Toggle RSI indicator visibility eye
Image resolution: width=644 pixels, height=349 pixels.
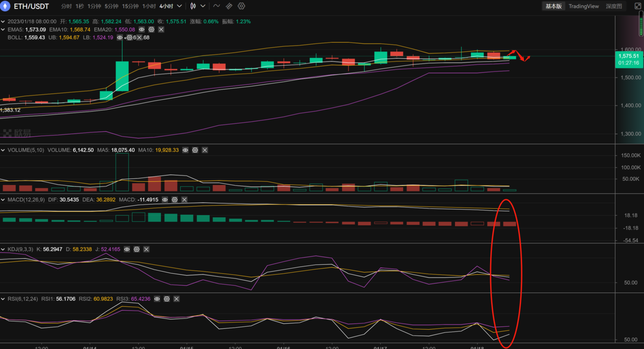[157, 299]
